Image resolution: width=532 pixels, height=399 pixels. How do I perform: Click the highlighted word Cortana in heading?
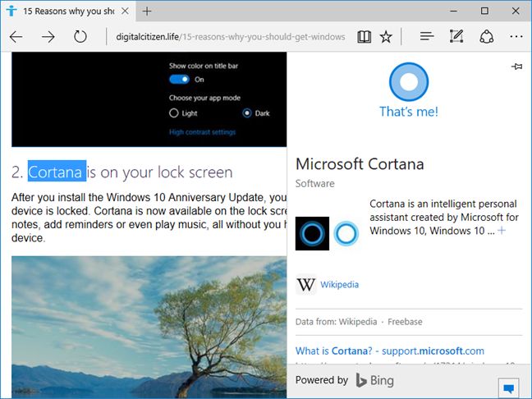pyautogui.click(x=57, y=171)
